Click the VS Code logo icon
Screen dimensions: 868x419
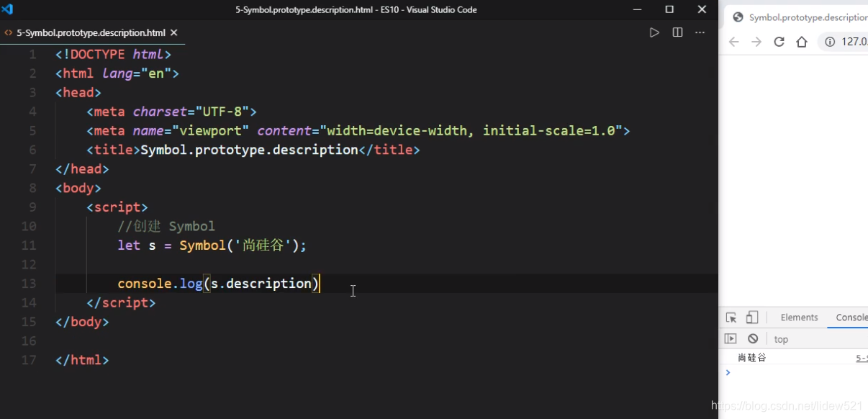[x=8, y=9]
